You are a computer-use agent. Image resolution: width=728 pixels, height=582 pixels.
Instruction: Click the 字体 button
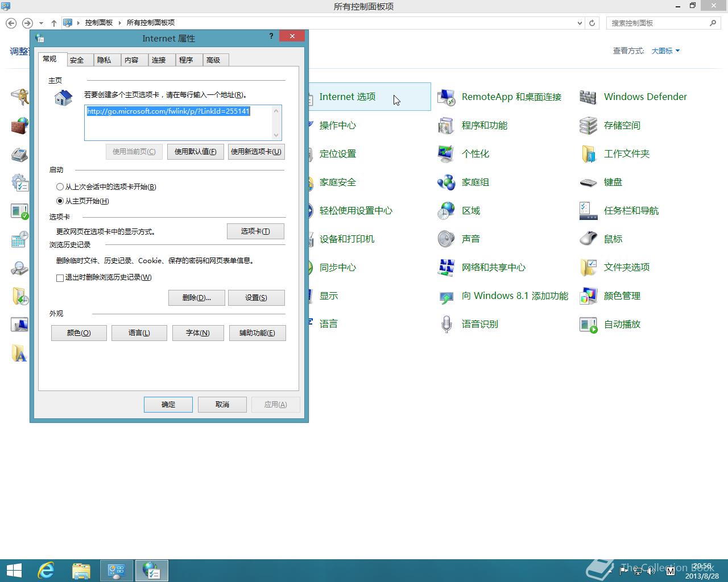coord(198,333)
